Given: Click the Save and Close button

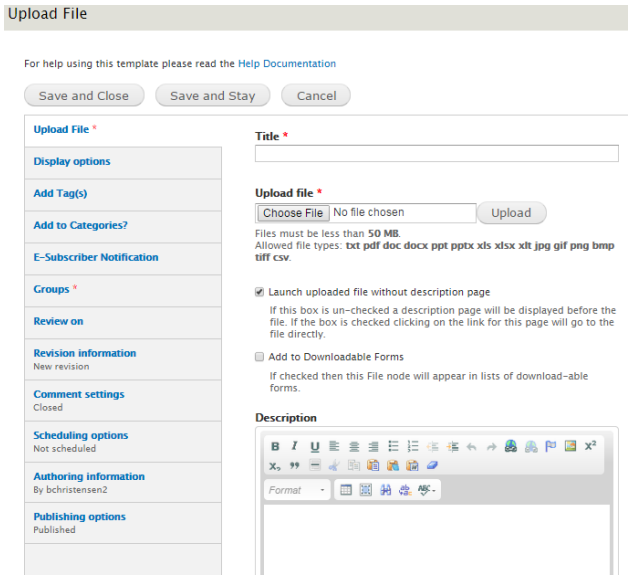Looking at the screenshot, I should [84, 96].
